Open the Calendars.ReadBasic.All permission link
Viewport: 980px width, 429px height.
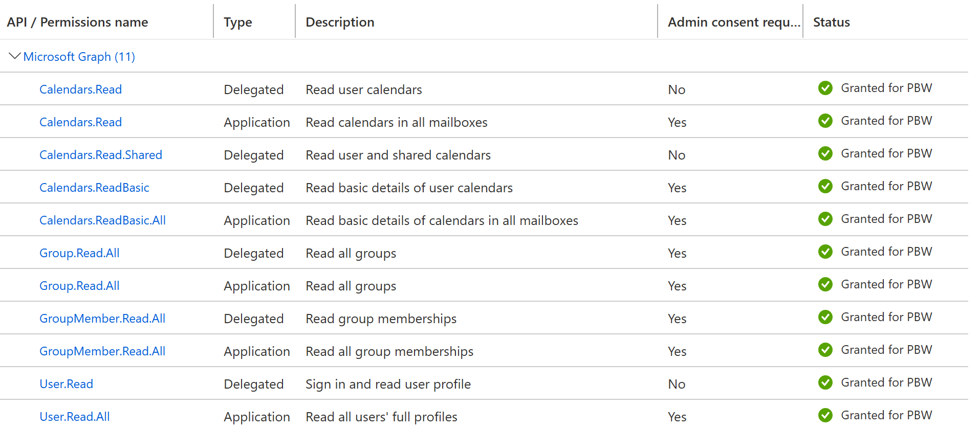tap(102, 220)
